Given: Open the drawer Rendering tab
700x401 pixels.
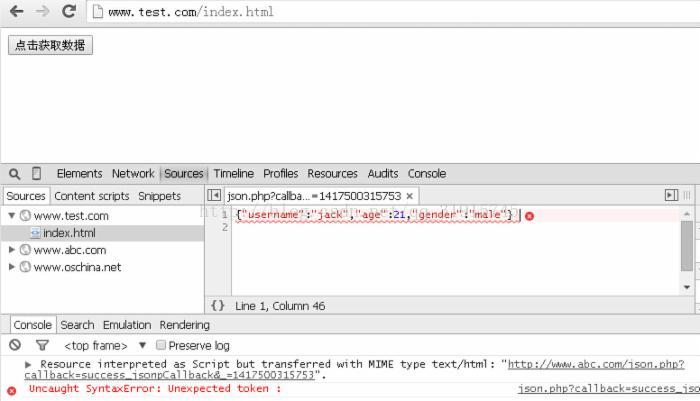Looking at the screenshot, I should click(184, 325).
